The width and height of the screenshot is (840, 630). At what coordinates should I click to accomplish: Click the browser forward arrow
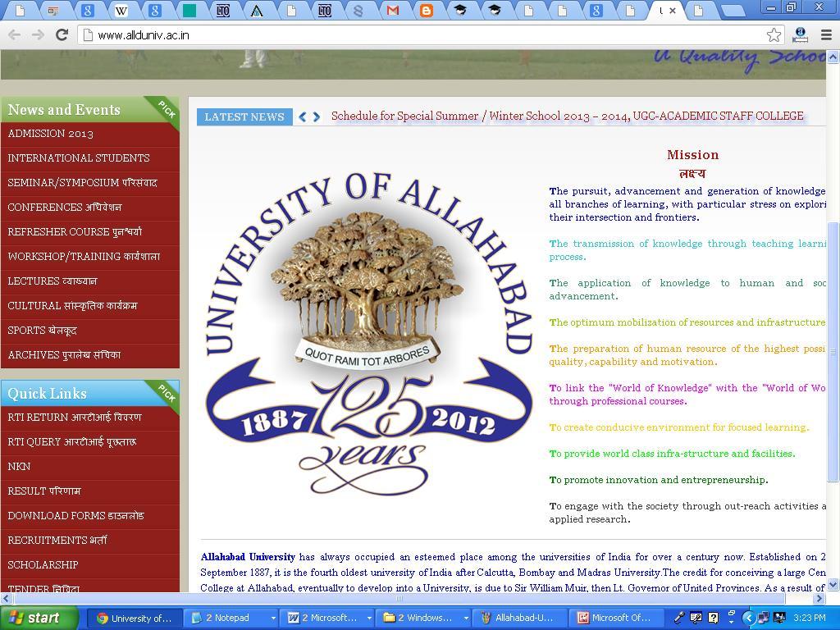pyautogui.click(x=38, y=35)
